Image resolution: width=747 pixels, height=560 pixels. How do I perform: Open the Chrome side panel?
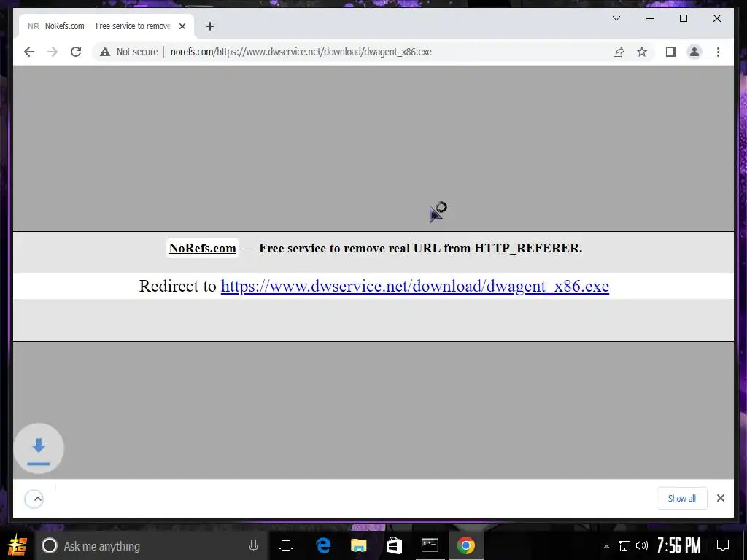tap(671, 52)
